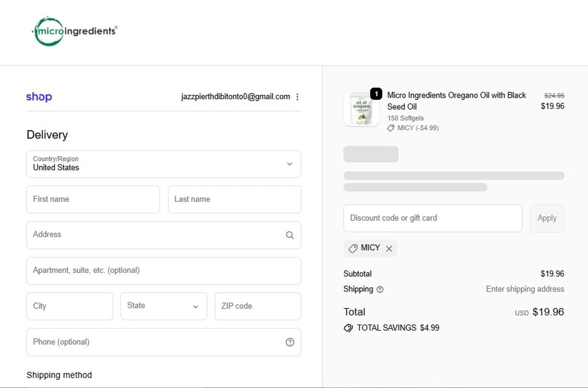Click the City input field
Screen dimensions: 588x388
click(70, 306)
